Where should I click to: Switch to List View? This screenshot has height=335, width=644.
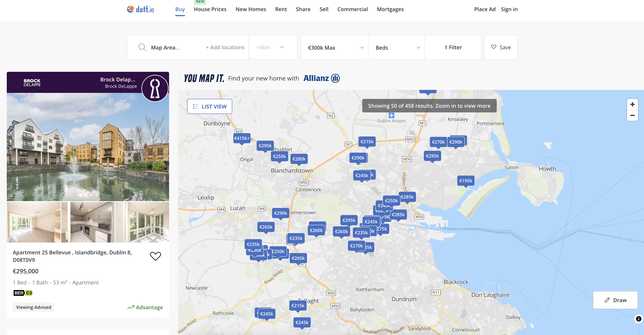click(x=209, y=107)
